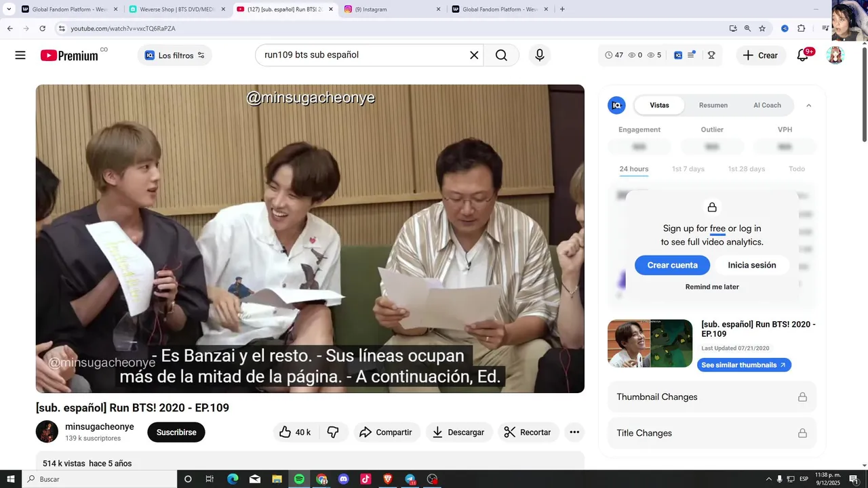Submit search with magnifying glass button

click(501, 56)
